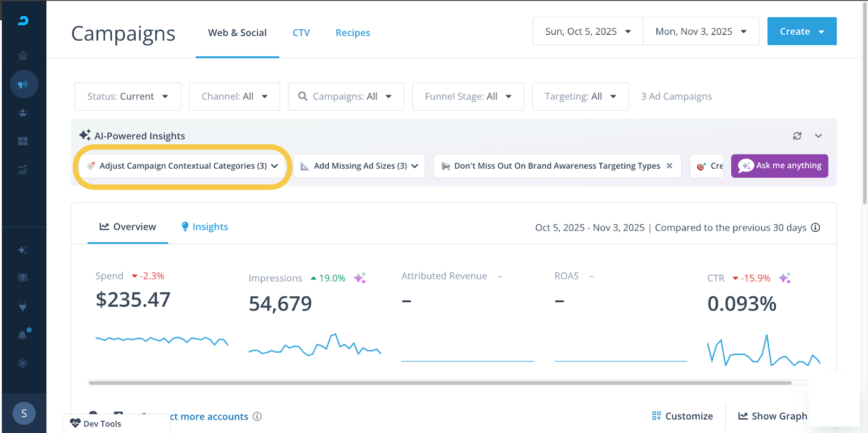This screenshot has height=433, width=868.
Task: Switch to the CTV tab
Action: 301,33
